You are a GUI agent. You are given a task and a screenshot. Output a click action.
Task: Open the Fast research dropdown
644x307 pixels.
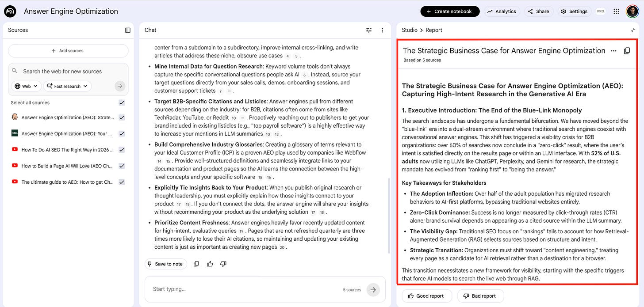pyautogui.click(x=67, y=86)
